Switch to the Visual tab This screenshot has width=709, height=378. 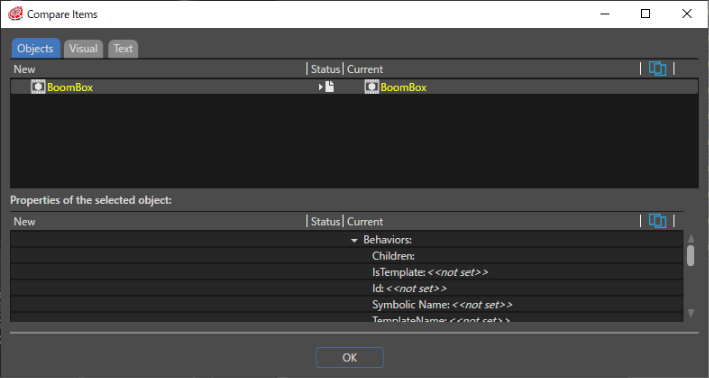[x=83, y=48]
